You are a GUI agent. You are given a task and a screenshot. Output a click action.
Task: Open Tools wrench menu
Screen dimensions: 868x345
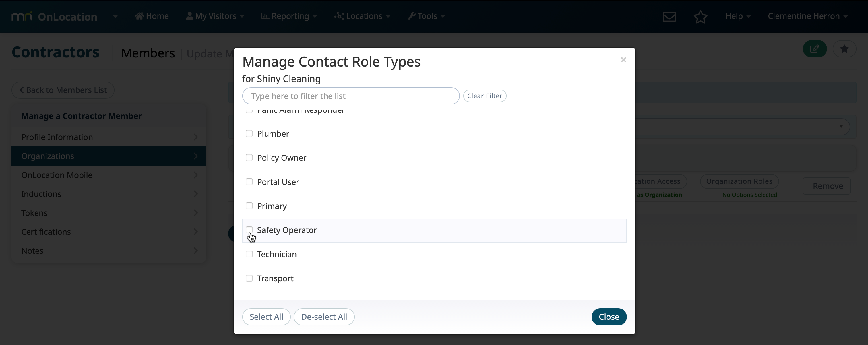(426, 16)
